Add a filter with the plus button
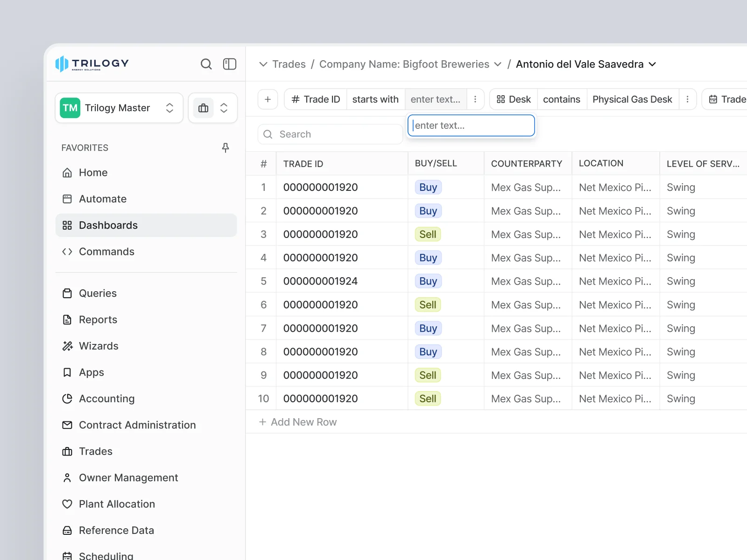 point(268,99)
